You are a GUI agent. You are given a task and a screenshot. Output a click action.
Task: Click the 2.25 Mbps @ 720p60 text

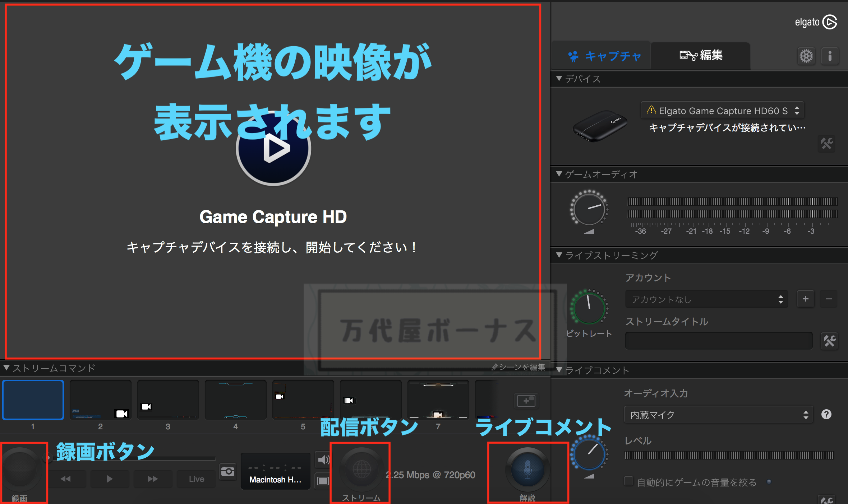coord(430,475)
